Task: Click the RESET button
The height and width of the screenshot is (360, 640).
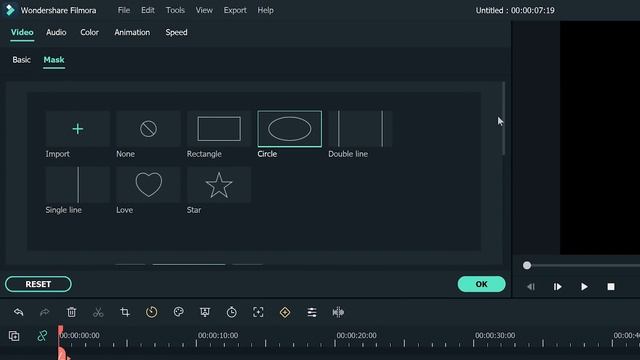Action: pos(38,284)
